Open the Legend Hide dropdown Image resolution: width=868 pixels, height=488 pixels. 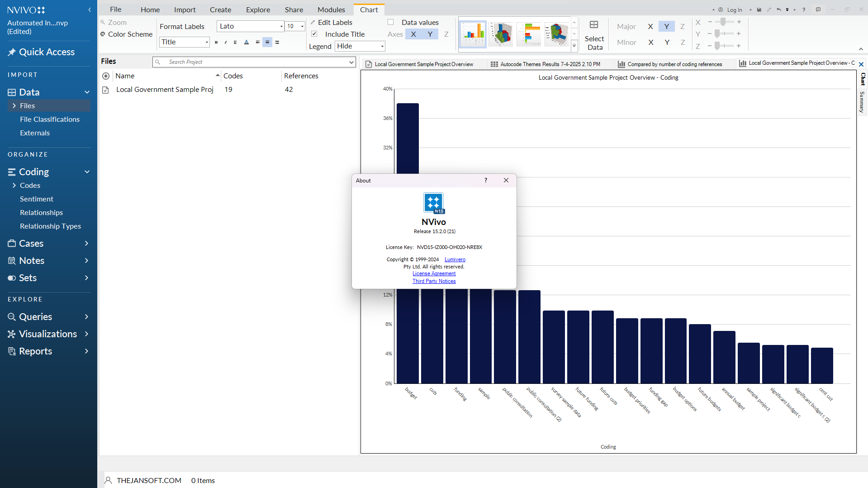tap(382, 46)
